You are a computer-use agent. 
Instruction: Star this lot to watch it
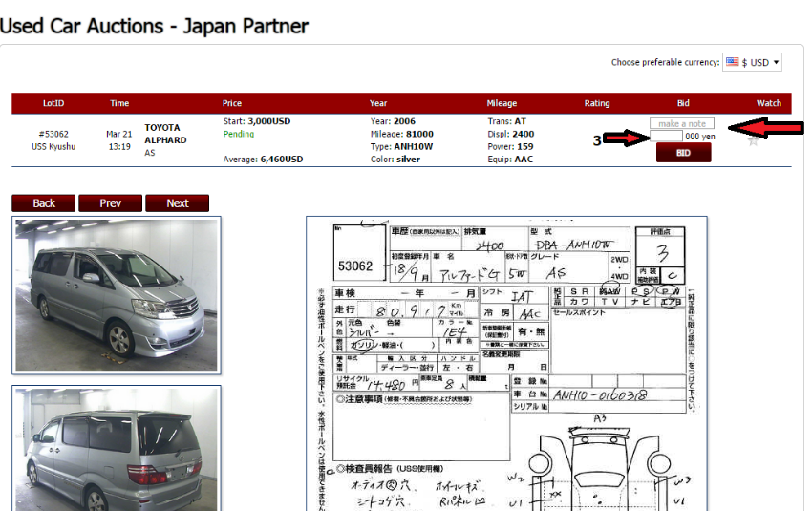[x=754, y=140]
